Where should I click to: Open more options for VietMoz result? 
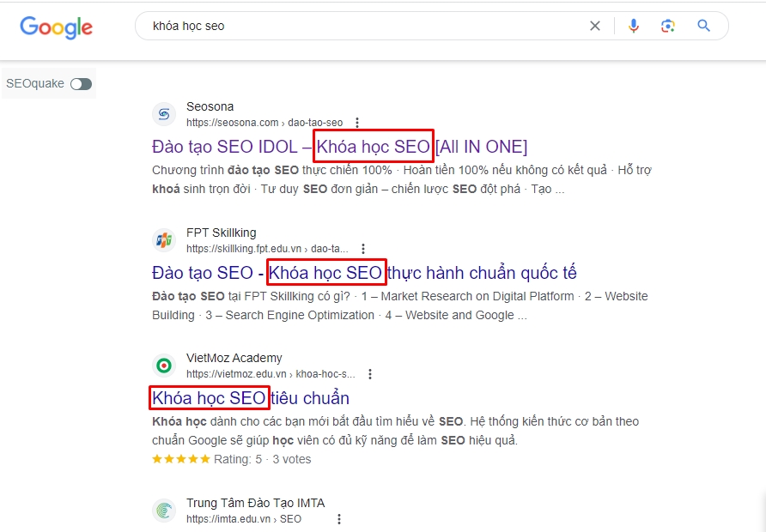pos(370,374)
